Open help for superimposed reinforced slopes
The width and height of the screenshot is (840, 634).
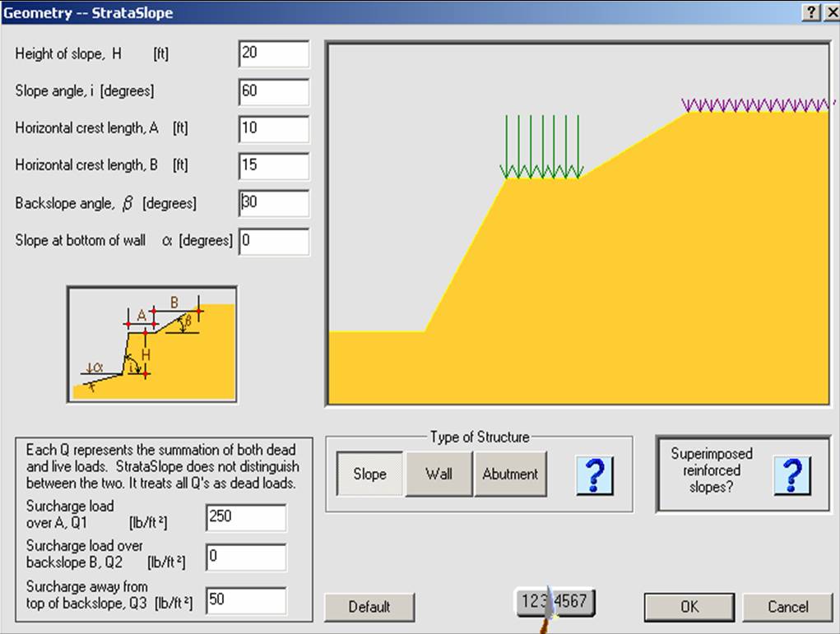click(793, 474)
